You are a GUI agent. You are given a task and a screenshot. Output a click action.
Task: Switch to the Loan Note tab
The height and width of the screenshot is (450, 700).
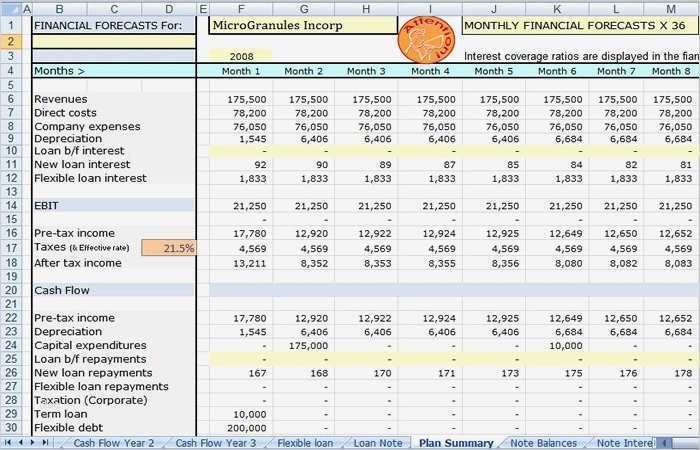pos(378,443)
